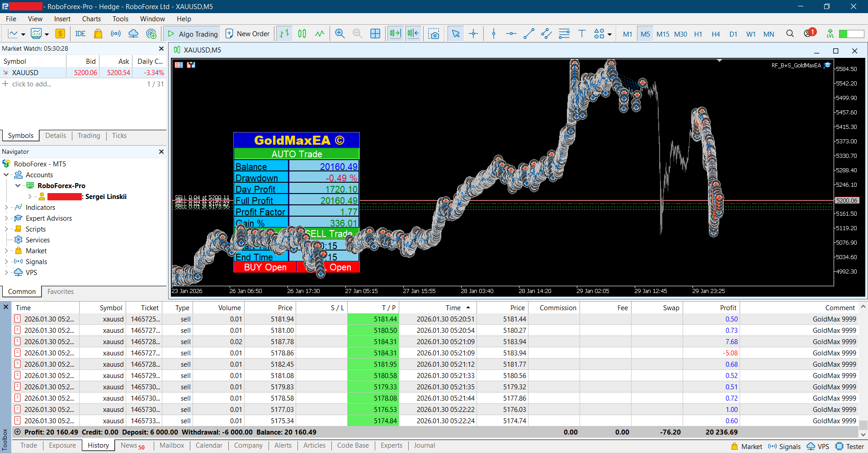
Task: Open account notifications icon with red badge
Action: [809, 33]
